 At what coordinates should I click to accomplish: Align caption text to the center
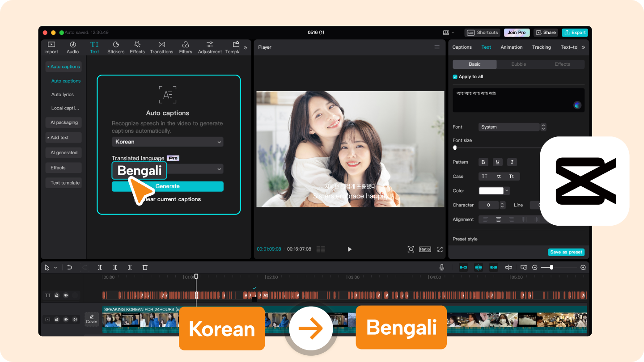coord(498,219)
